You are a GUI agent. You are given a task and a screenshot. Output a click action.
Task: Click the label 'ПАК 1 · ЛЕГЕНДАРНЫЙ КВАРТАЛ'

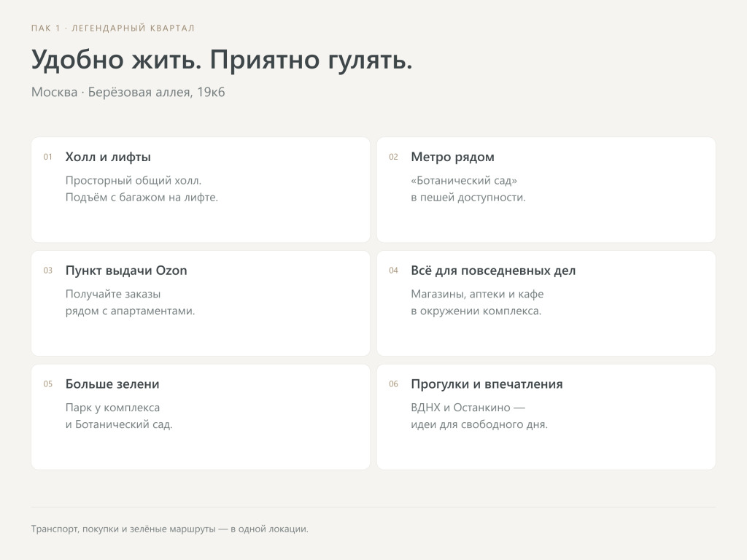[113, 28]
